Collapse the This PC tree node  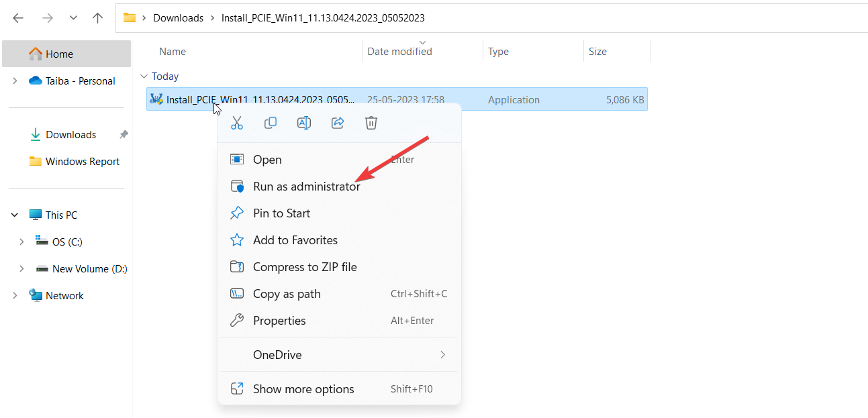point(15,215)
